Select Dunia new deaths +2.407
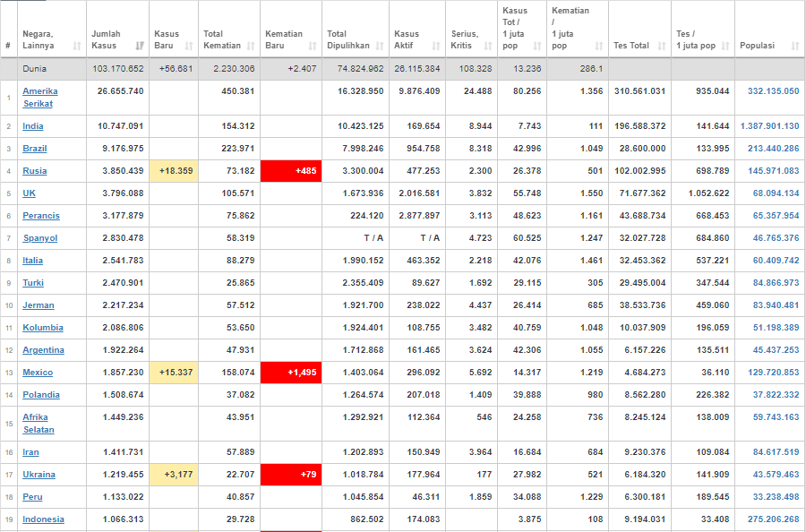This screenshot has width=806, height=532. (x=302, y=68)
